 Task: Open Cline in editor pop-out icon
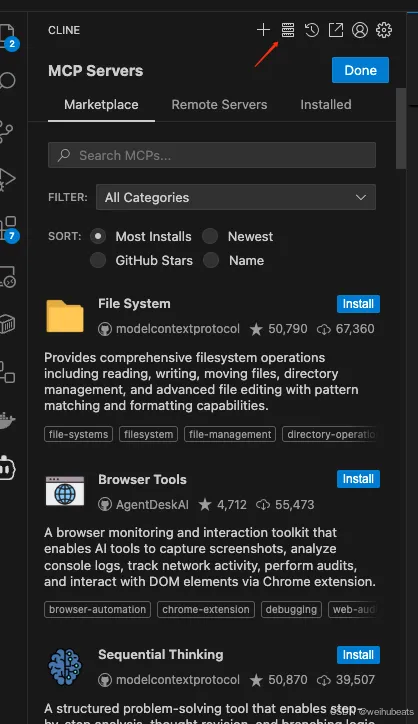(x=336, y=30)
